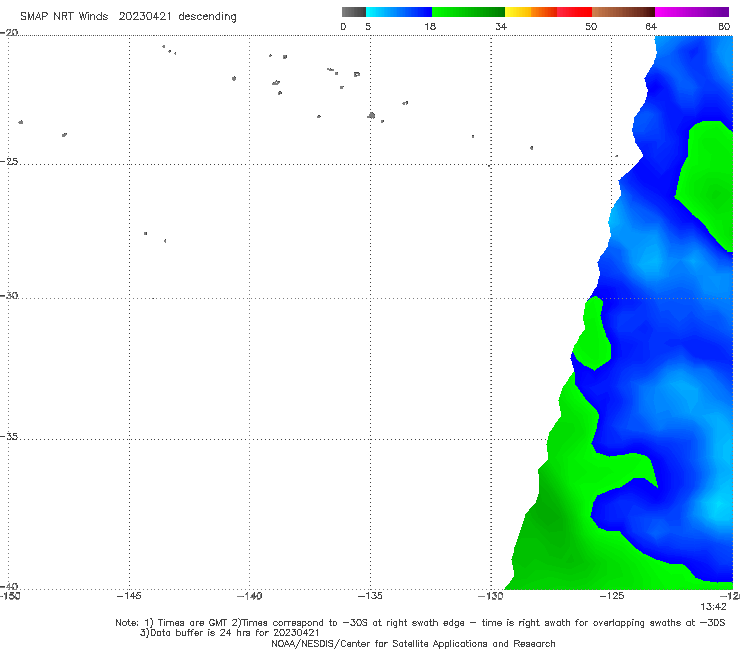Click the longitude label "-130"
Viewport: 740px width, 650px height.
(491, 596)
